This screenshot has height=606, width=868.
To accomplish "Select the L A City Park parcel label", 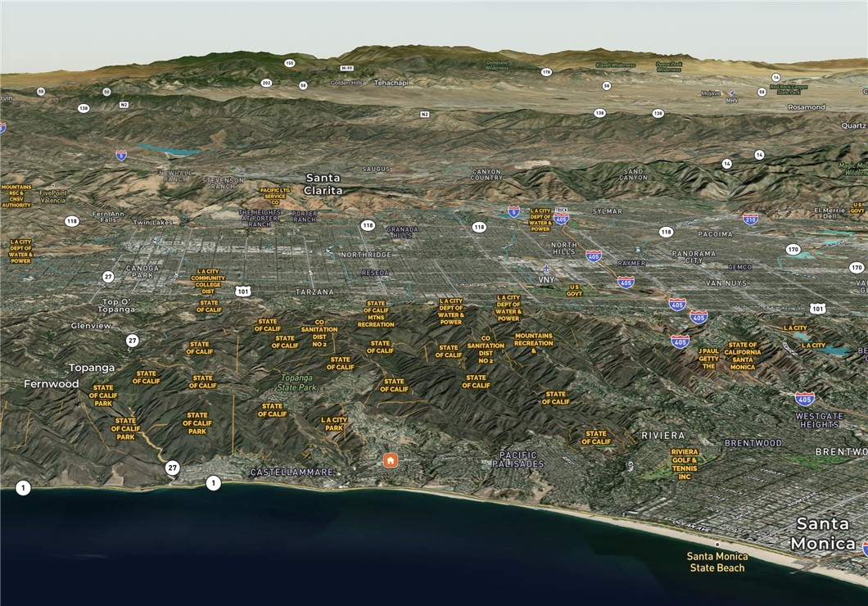I will tap(334, 423).
